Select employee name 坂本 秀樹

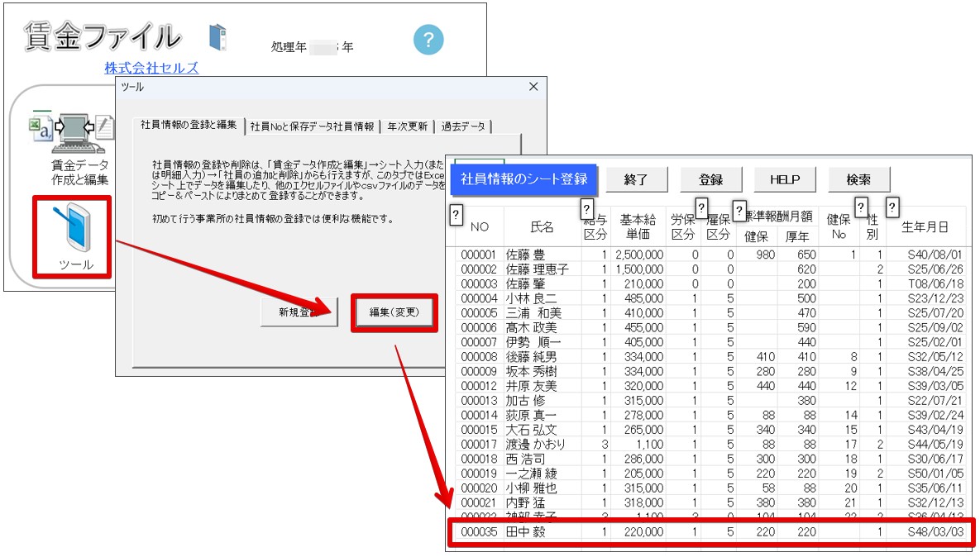531,371
